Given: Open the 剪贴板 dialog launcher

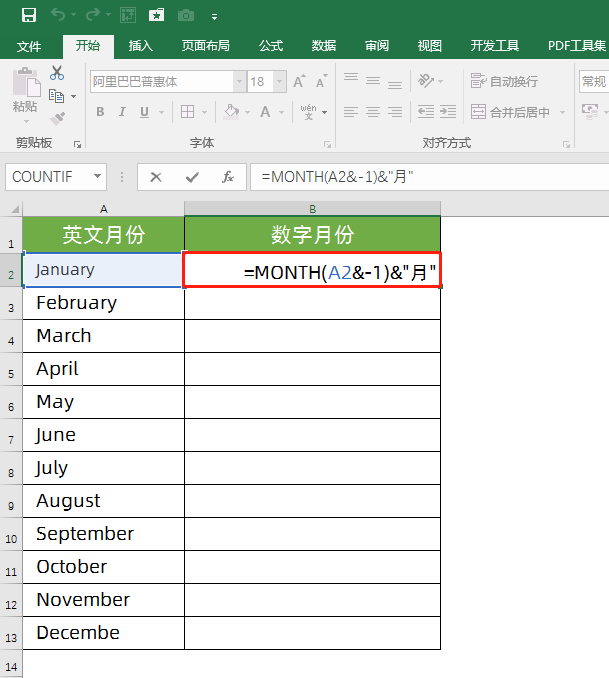Looking at the screenshot, I should (77, 144).
